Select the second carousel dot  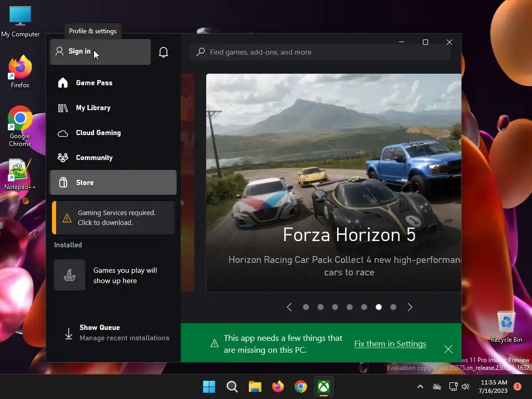(320, 307)
